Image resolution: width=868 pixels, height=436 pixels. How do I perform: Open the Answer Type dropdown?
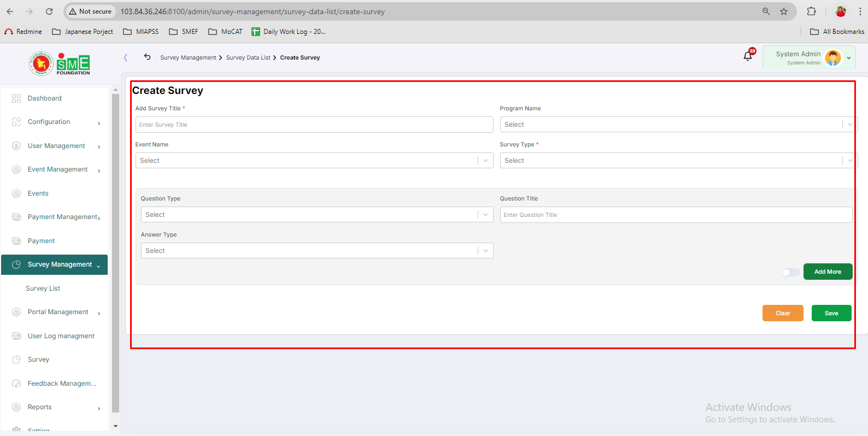coord(317,251)
